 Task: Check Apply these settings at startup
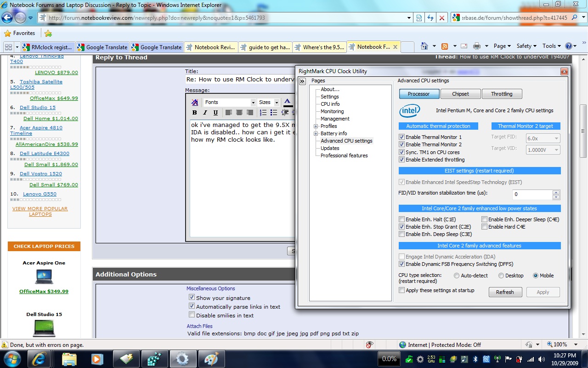coord(402,290)
